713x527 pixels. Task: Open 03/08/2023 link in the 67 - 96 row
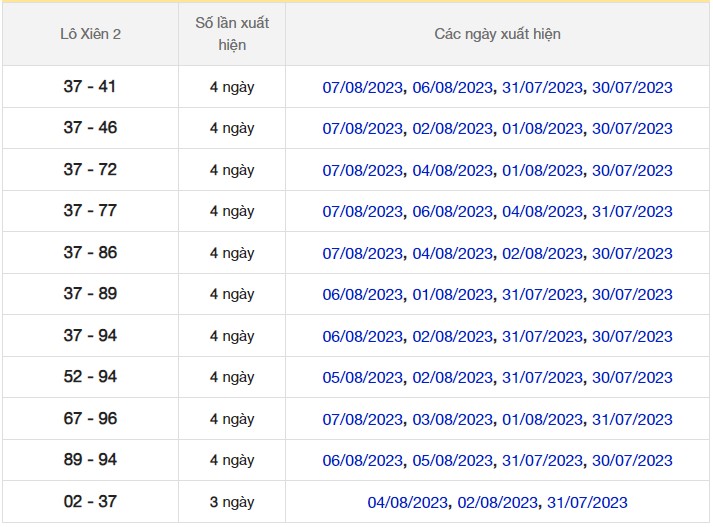(452, 420)
